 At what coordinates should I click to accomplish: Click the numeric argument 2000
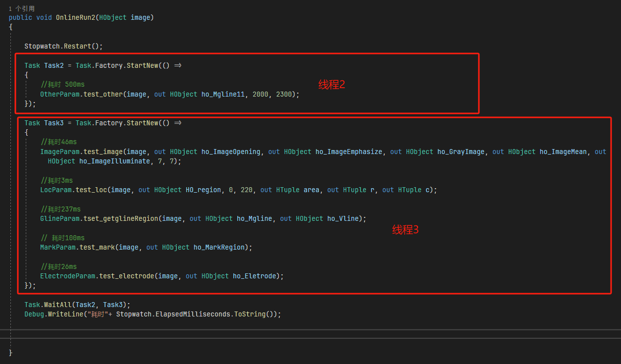(260, 94)
